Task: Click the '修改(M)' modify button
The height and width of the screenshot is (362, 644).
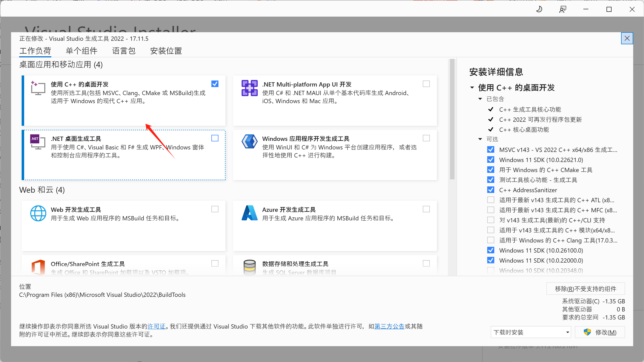Action: (x=600, y=332)
